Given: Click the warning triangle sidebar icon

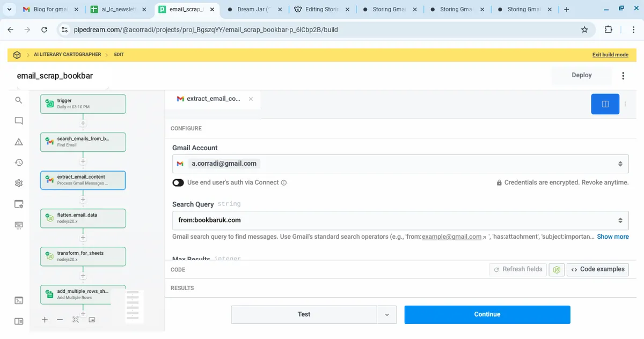Looking at the screenshot, I should (19, 142).
